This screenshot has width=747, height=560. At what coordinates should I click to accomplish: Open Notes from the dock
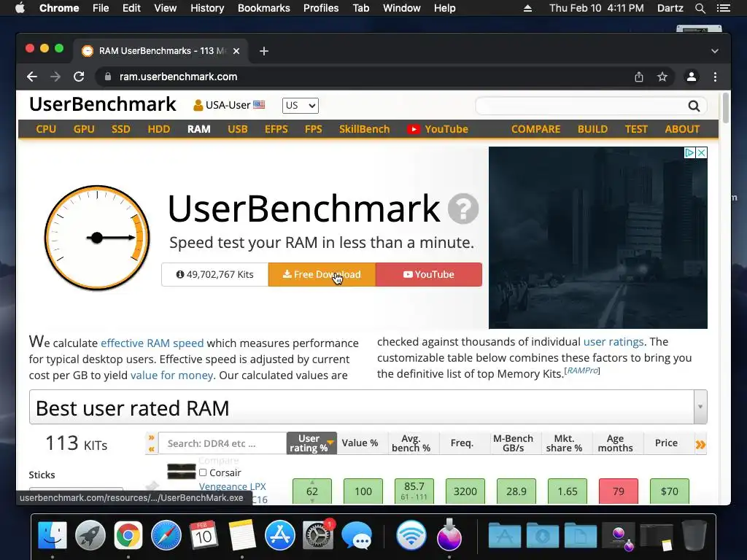(242, 535)
